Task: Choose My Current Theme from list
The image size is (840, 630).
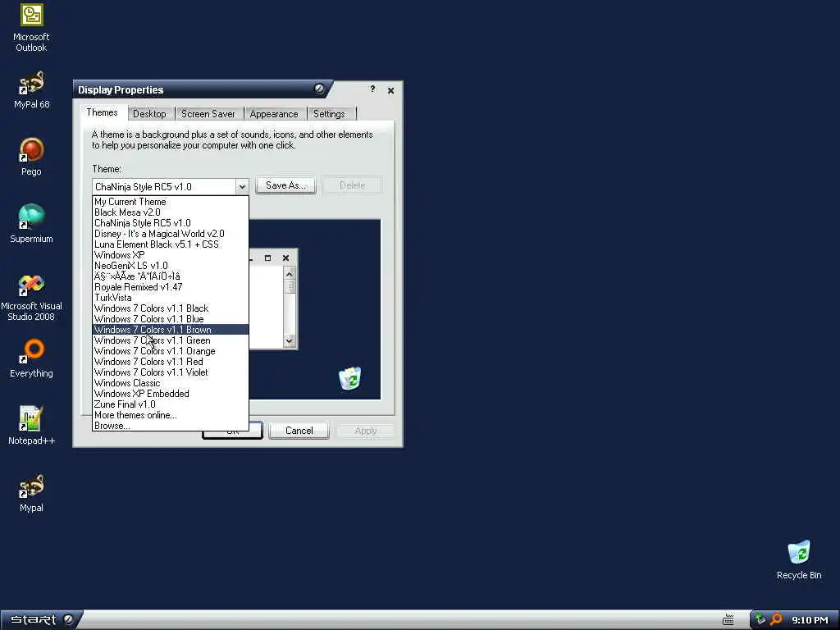Action: coord(171,202)
